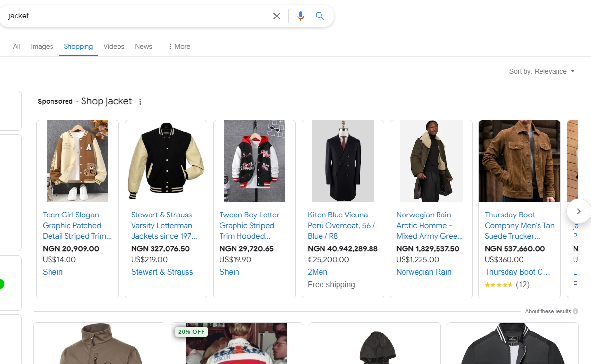Visit the Thursday Boot C… seller link
This screenshot has height=364, width=591.
pos(517,272)
